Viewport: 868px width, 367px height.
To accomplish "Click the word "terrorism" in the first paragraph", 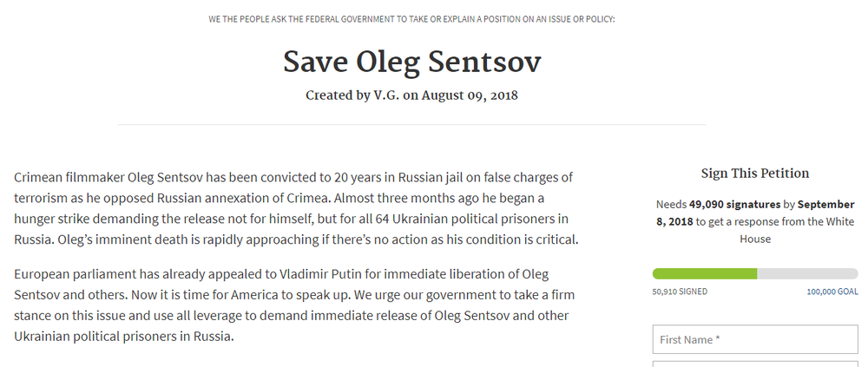I will [x=43, y=198].
